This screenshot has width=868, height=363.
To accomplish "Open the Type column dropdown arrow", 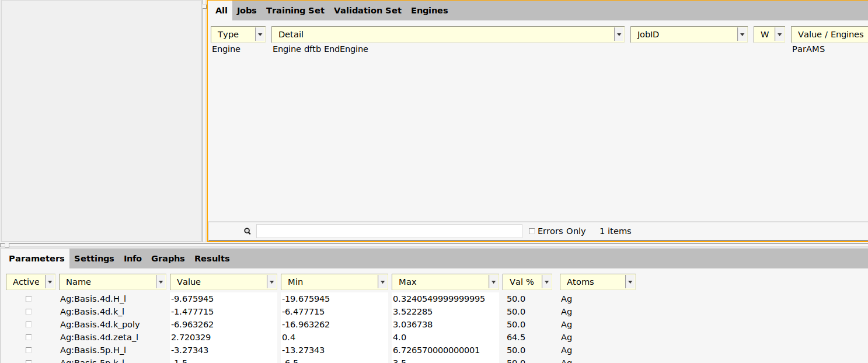I will [x=260, y=34].
